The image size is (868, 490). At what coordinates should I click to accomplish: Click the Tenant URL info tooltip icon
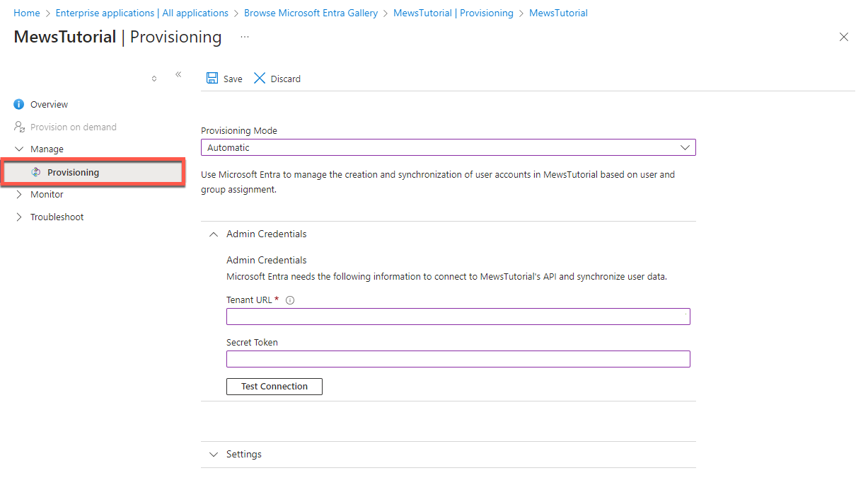[290, 300]
